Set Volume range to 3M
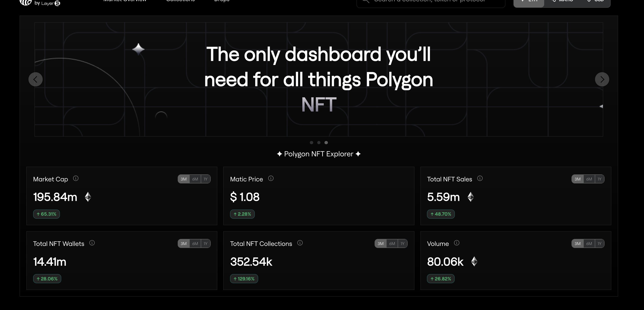This screenshot has height=310, width=644. pyautogui.click(x=577, y=243)
